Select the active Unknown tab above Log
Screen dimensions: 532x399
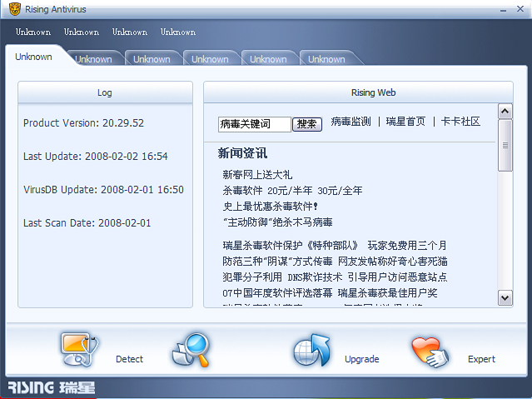coord(33,57)
